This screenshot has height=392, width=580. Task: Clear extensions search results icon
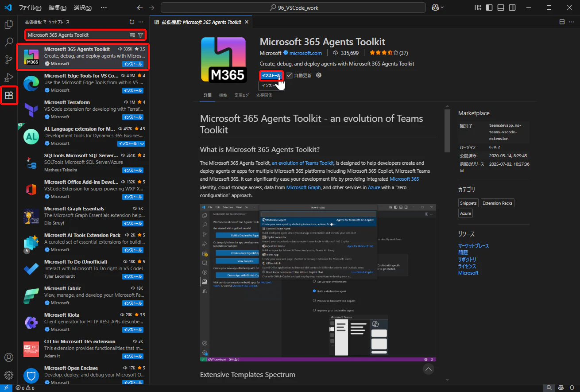pyautogui.click(x=132, y=35)
